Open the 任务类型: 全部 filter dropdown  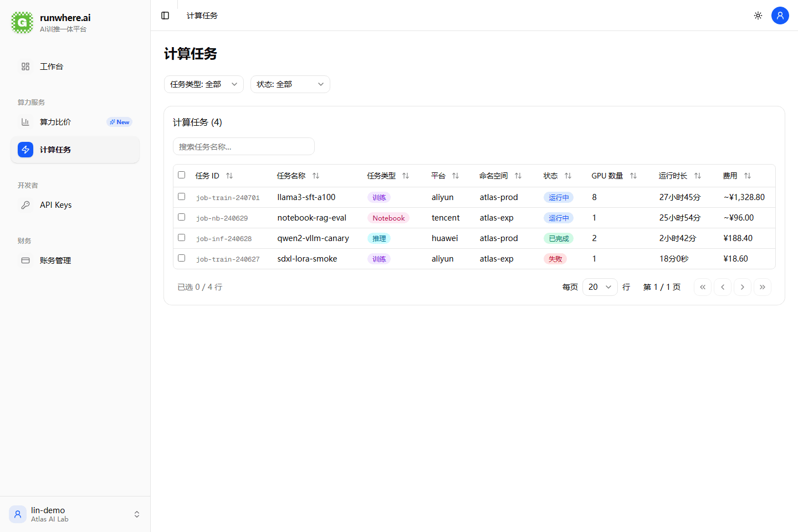pyautogui.click(x=204, y=84)
